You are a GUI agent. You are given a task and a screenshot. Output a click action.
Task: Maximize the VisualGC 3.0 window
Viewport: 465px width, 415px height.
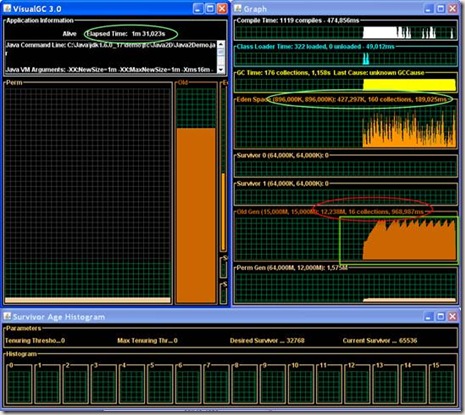click(x=210, y=8)
